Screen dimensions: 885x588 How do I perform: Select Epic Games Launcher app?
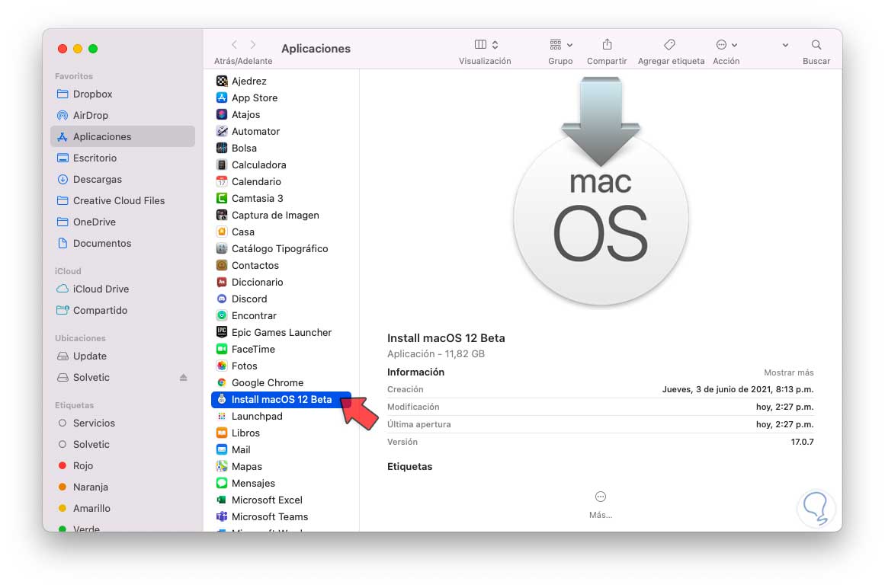point(281,333)
